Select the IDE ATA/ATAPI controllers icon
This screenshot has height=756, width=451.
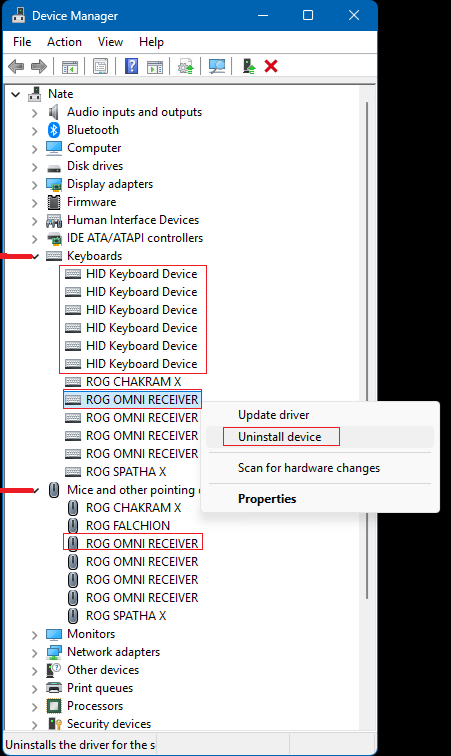[x=54, y=238]
